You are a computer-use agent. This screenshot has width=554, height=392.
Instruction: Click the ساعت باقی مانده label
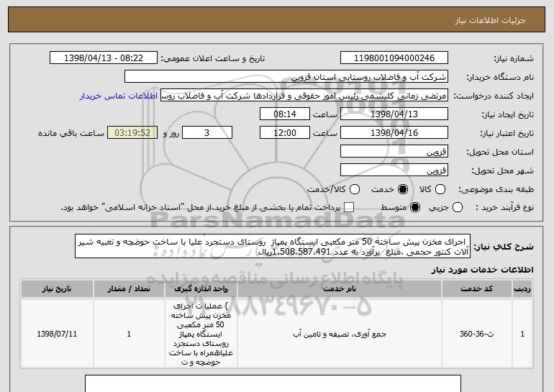click(x=71, y=133)
